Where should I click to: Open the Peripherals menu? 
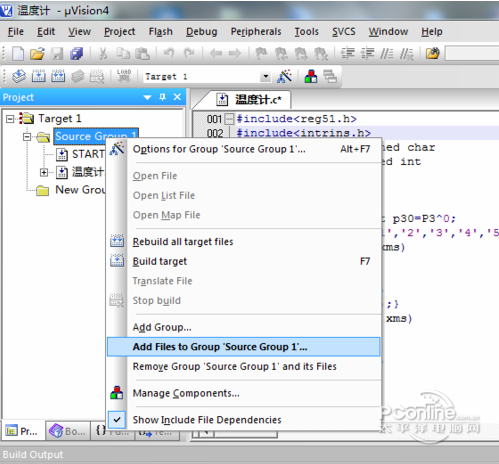[x=256, y=32]
